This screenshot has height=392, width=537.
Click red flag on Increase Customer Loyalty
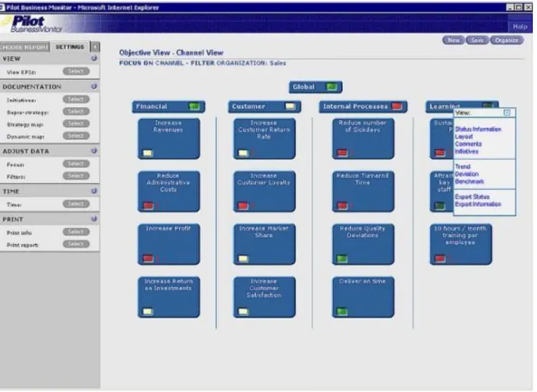[243, 205]
